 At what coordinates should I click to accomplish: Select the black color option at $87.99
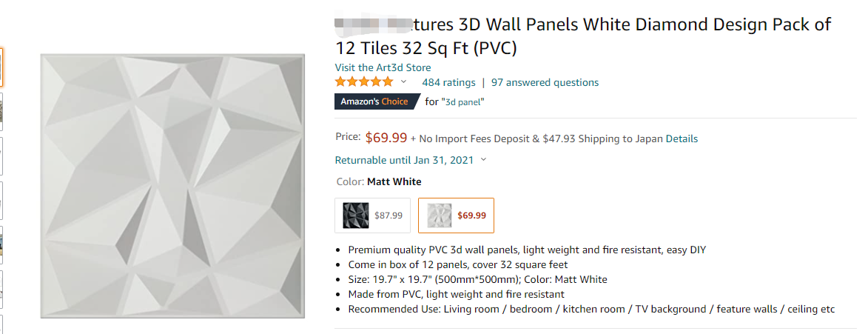(x=372, y=216)
